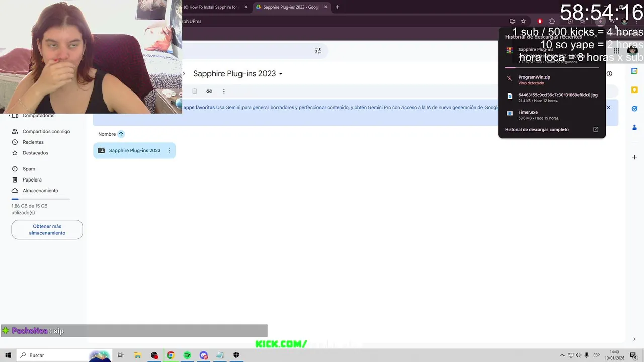
Task: Click the trash icon under the folder title
Action: pyautogui.click(x=194, y=91)
